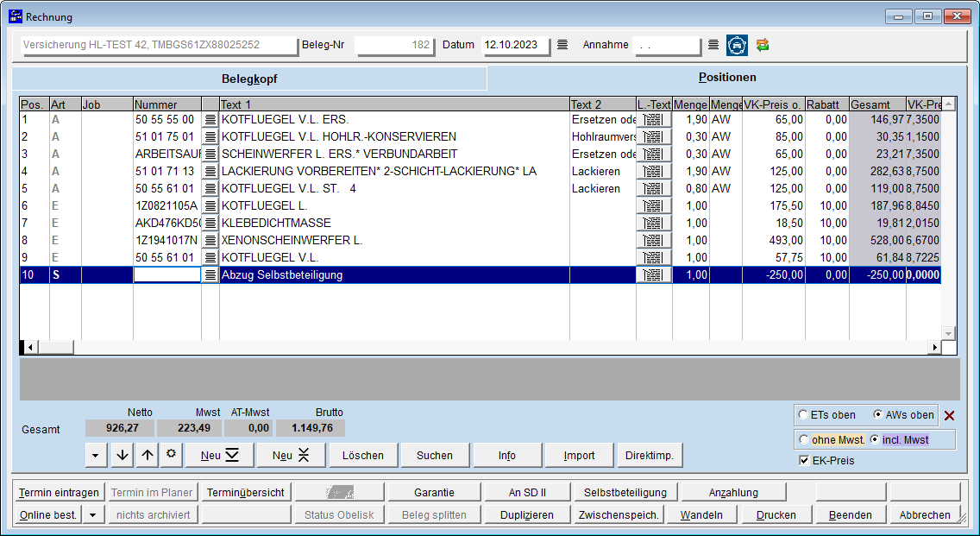Image resolution: width=980 pixels, height=536 pixels.
Task: Select the ETs oben radio button
Action: [x=804, y=415]
